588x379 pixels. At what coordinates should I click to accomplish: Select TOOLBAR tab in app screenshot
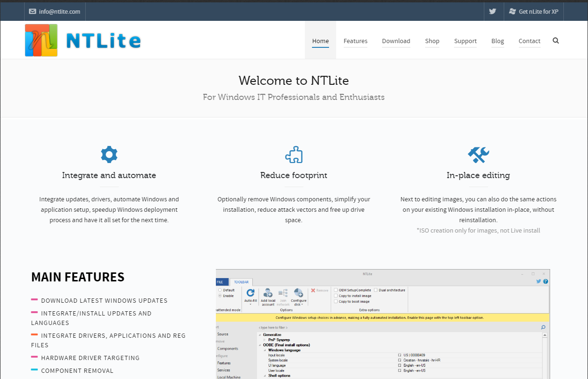point(241,282)
